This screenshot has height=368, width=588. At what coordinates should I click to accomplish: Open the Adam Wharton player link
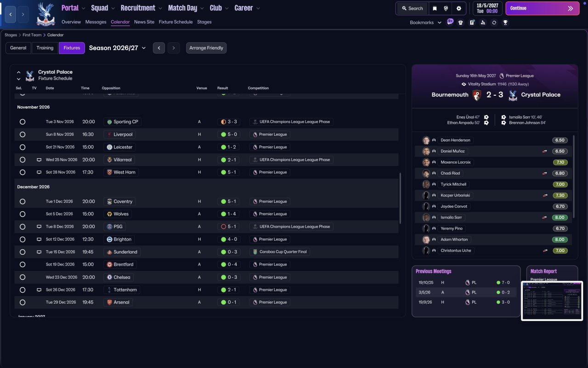pyautogui.click(x=454, y=240)
